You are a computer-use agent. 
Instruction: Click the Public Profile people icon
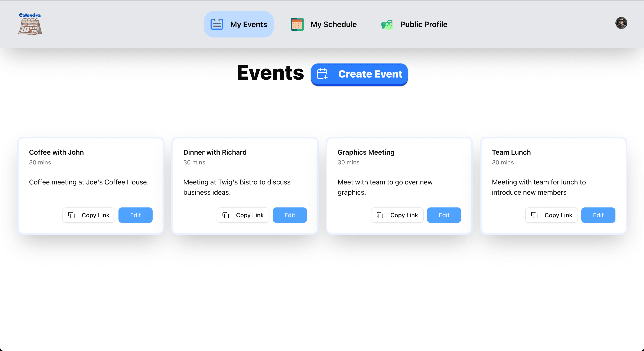[x=387, y=24]
